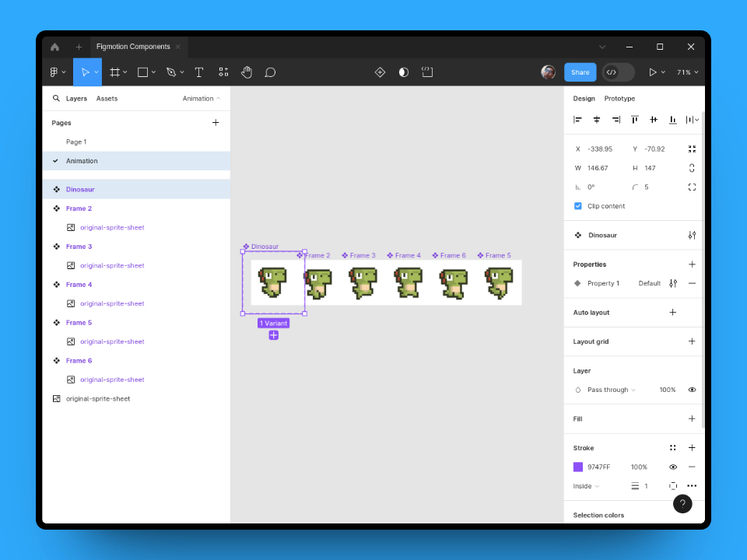Align top icon
The width and height of the screenshot is (747, 560).
(x=635, y=120)
